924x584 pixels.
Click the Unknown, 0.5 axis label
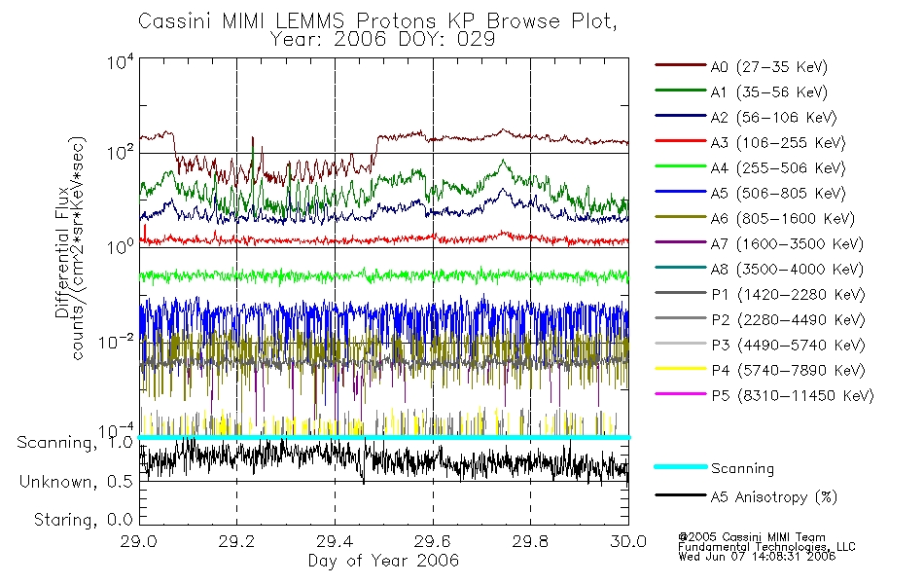(x=76, y=482)
